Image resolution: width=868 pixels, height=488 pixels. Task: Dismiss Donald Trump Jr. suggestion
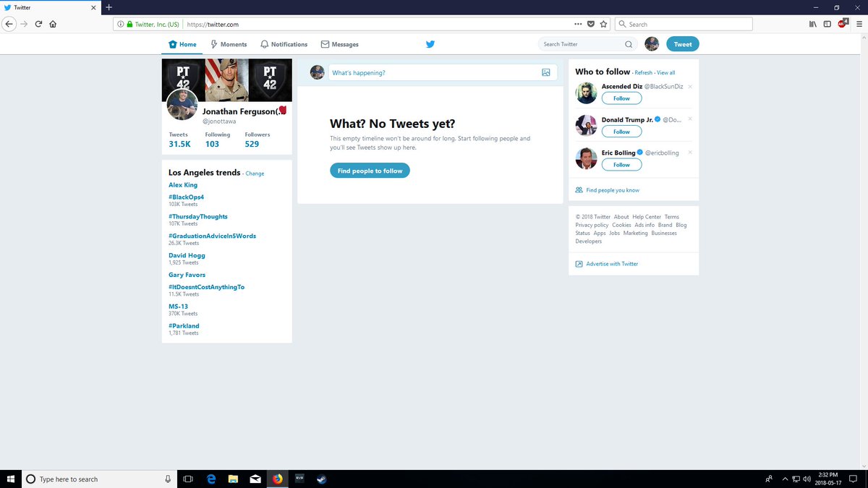pyautogui.click(x=690, y=119)
